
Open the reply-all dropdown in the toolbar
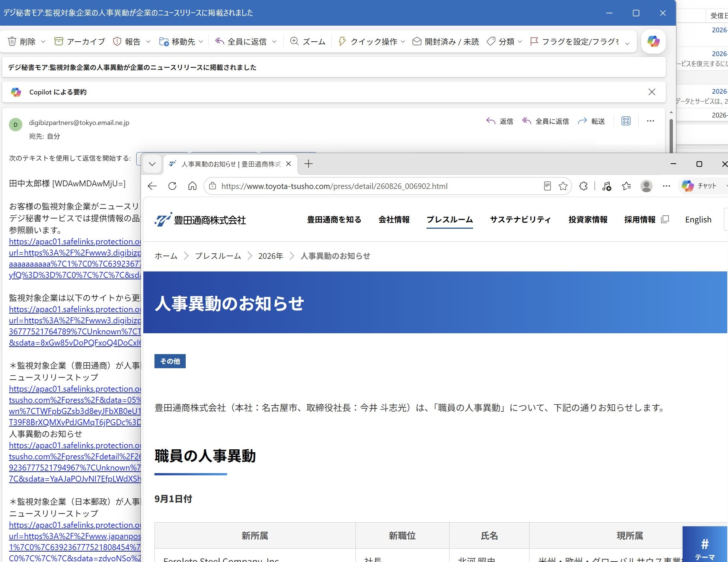click(274, 42)
